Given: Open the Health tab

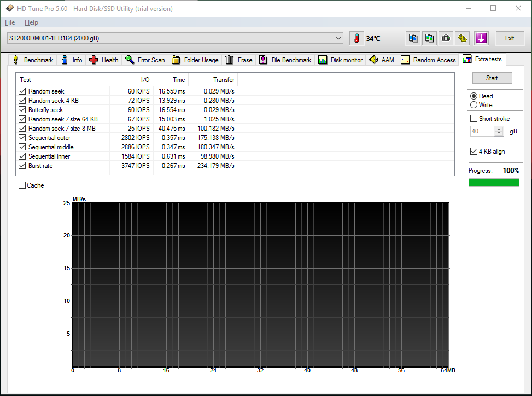Looking at the screenshot, I should click(104, 60).
